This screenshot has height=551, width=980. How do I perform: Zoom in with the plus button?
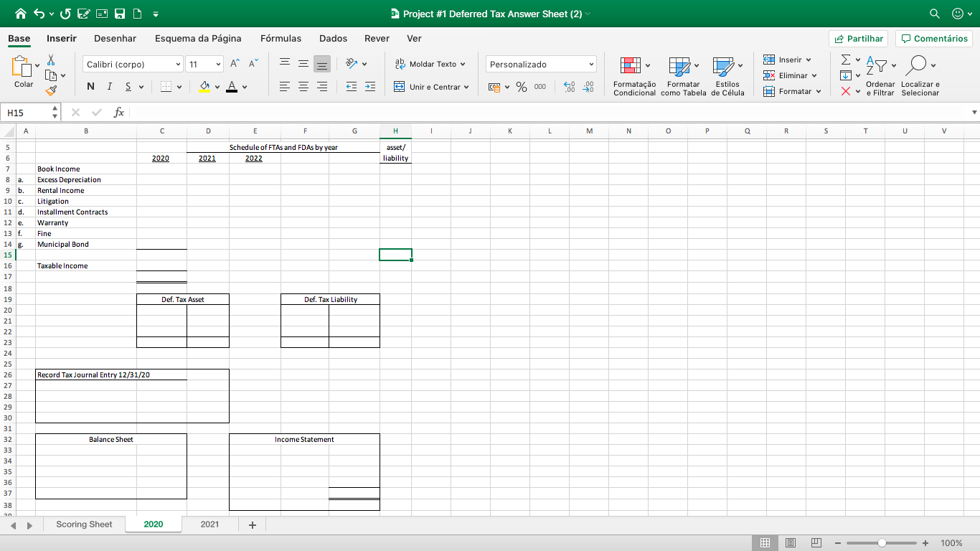tap(925, 543)
